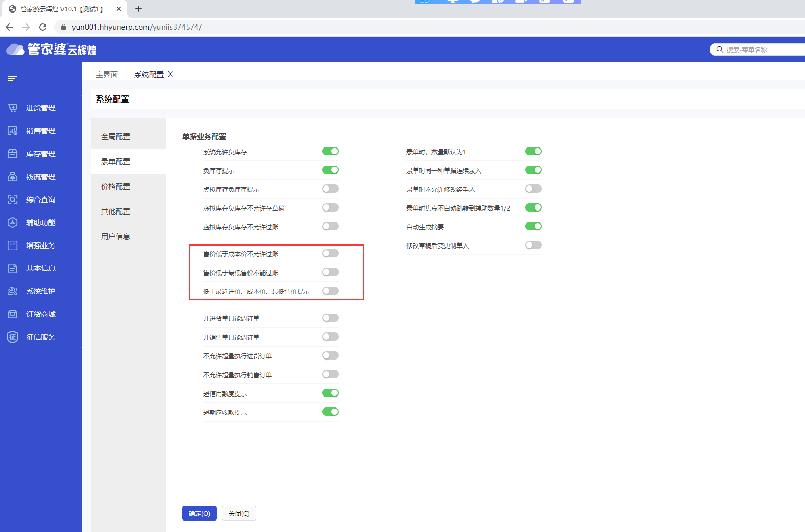Toggle 负库存提示 switch

coord(330,170)
